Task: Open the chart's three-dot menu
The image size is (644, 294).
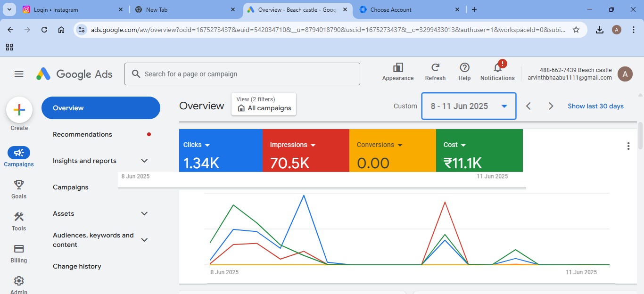Action: coord(628,146)
